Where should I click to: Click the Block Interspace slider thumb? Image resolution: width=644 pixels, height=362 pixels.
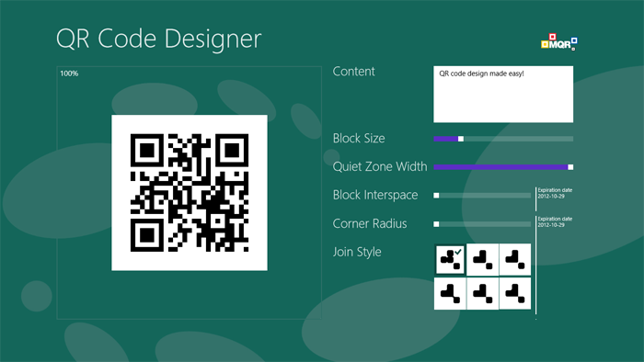coord(436,196)
